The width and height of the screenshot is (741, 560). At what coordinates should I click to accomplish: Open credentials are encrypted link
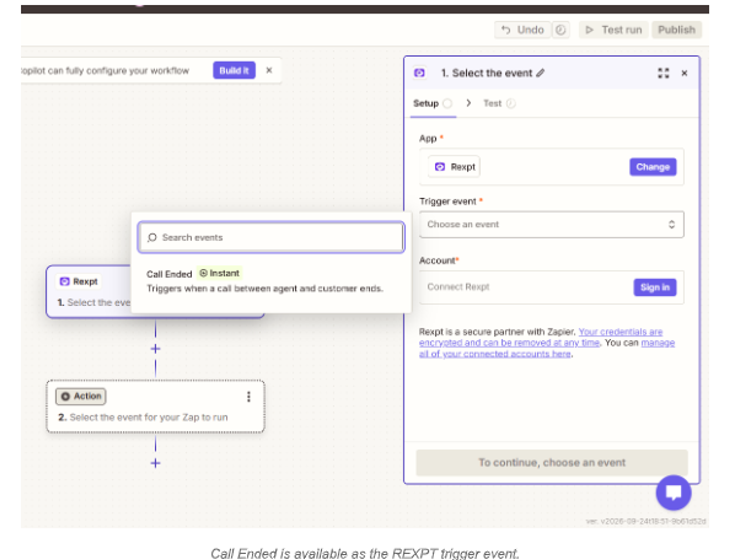541,337
